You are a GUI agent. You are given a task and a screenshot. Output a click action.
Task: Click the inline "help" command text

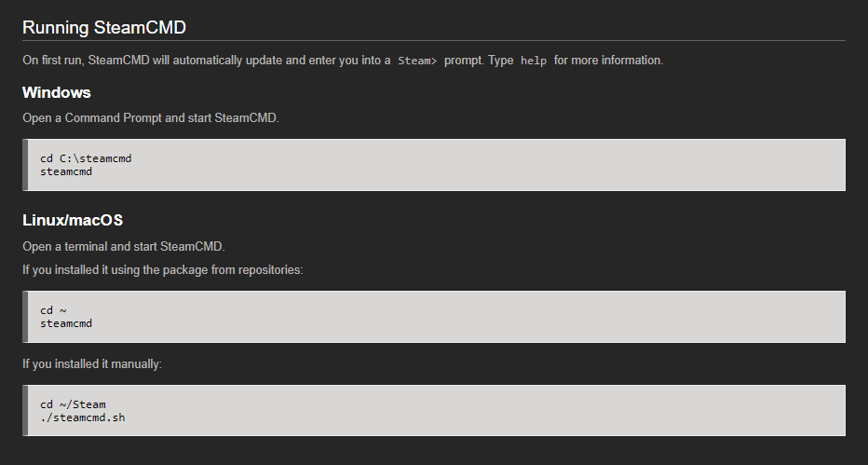[x=534, y=61]
